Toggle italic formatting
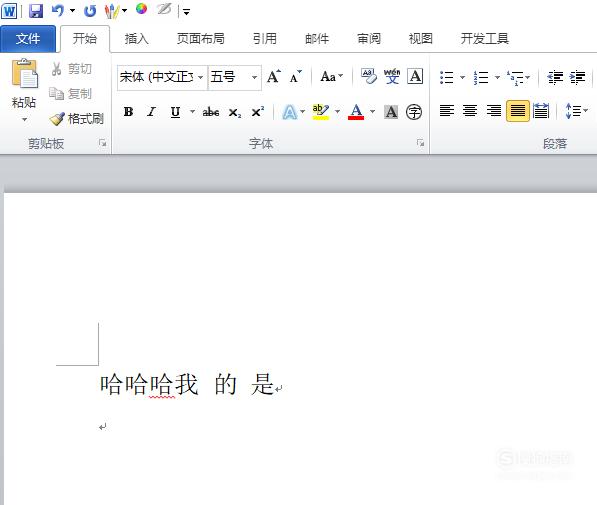This screenshot has height=505, width=597. [152, 112]
